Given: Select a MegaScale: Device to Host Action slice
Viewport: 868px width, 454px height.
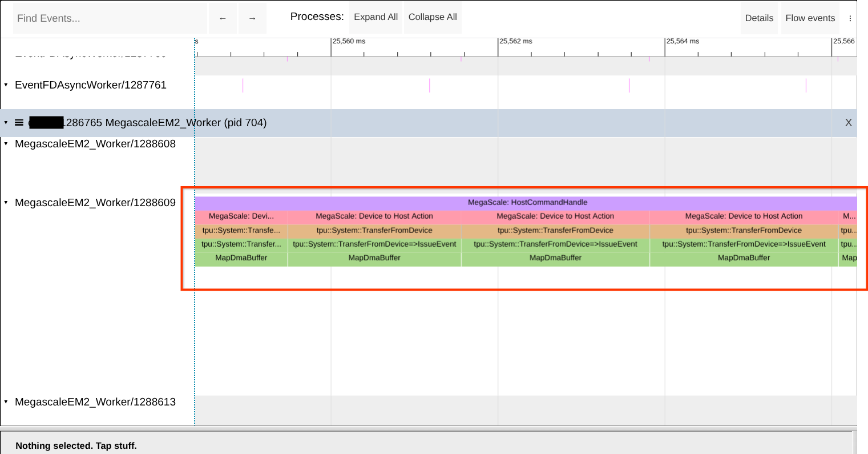Looking at the screenshot, I should [555, 216].
